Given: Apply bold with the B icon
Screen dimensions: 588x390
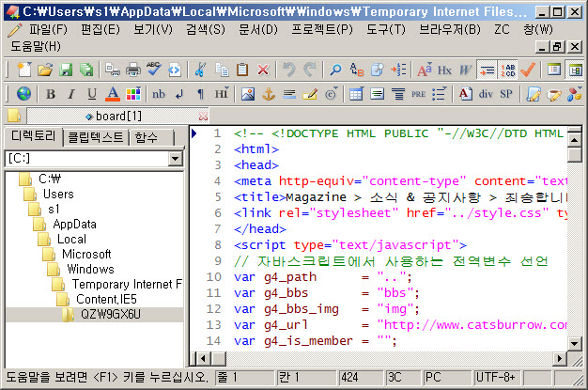Looking at the screenshot, I should click(x=51, y=93).
